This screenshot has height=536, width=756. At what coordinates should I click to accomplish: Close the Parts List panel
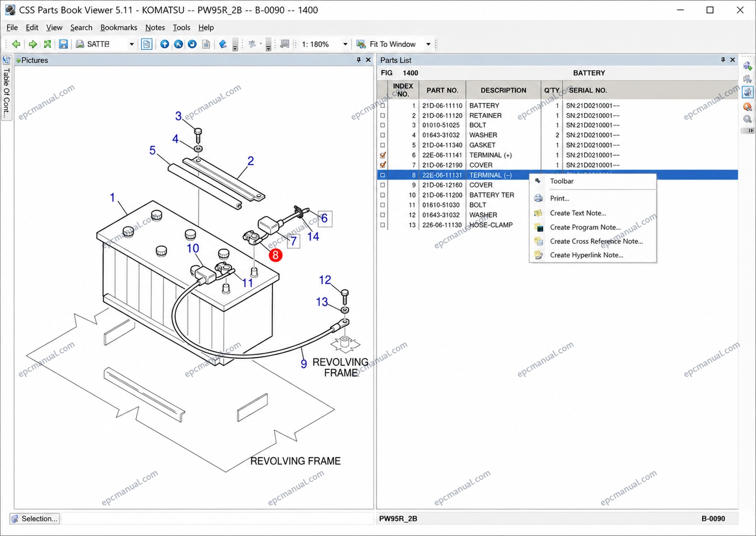tap(733, 60)
